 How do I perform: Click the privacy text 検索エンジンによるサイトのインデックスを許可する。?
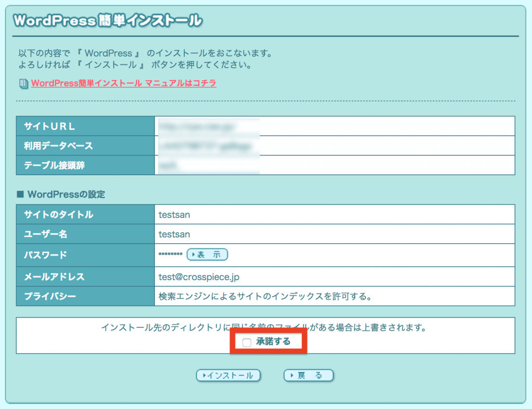click(x=265, y=297)
